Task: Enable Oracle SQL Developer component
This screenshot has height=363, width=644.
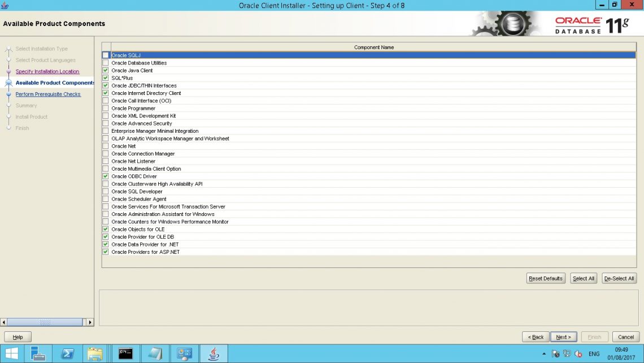Action: 106,192
